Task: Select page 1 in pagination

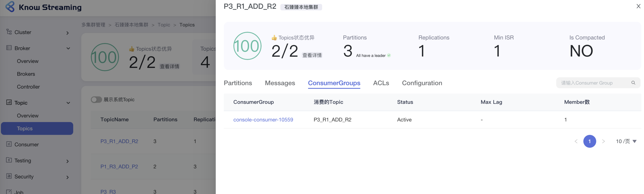Action: [590, 141]
